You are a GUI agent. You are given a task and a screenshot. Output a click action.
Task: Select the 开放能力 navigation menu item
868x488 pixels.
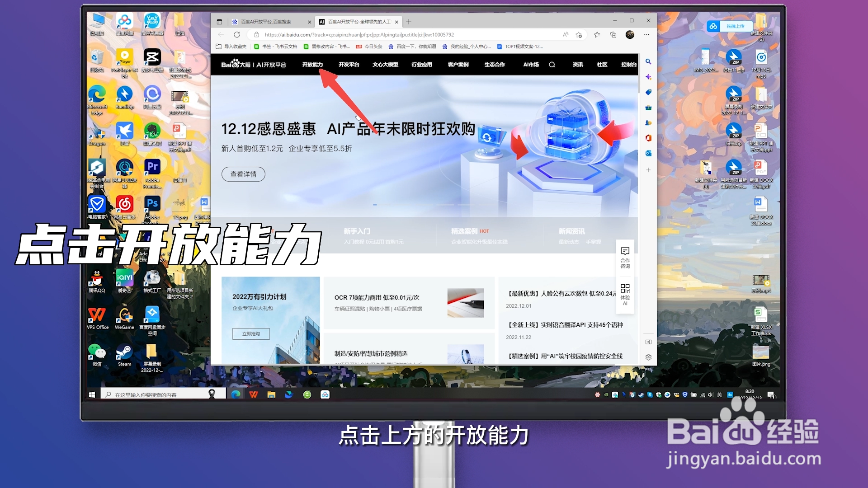click(x=313, y=65)
